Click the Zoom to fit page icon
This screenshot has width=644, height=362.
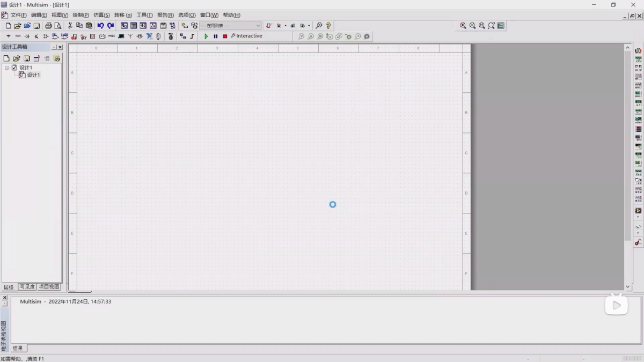(491, 26)
